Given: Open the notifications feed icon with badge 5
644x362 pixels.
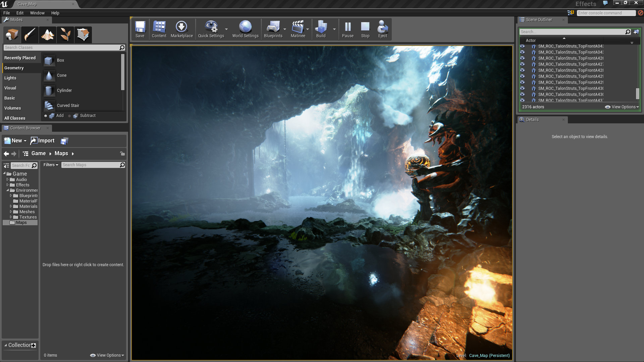Looking at the screenshot, I should [571, 13].
